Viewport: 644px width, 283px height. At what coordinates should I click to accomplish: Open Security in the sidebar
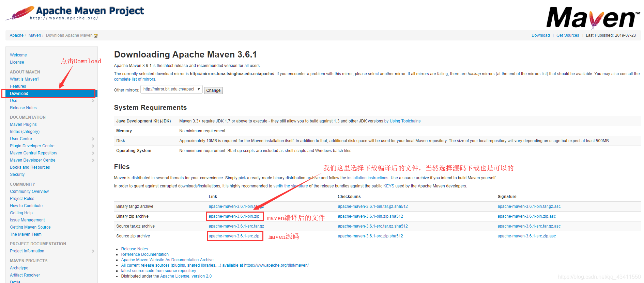[17, 174]
